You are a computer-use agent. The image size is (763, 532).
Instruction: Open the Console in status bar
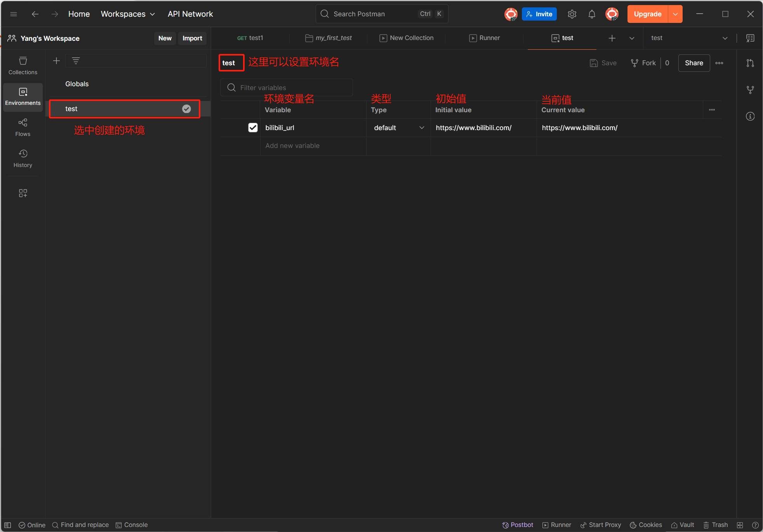point(132,525)
